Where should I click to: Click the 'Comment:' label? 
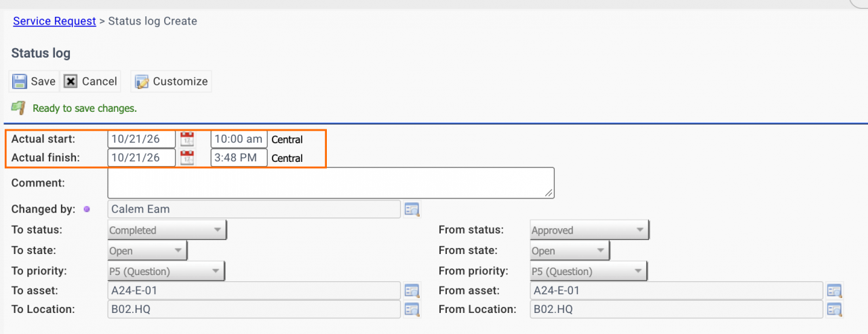coord(38,183)
